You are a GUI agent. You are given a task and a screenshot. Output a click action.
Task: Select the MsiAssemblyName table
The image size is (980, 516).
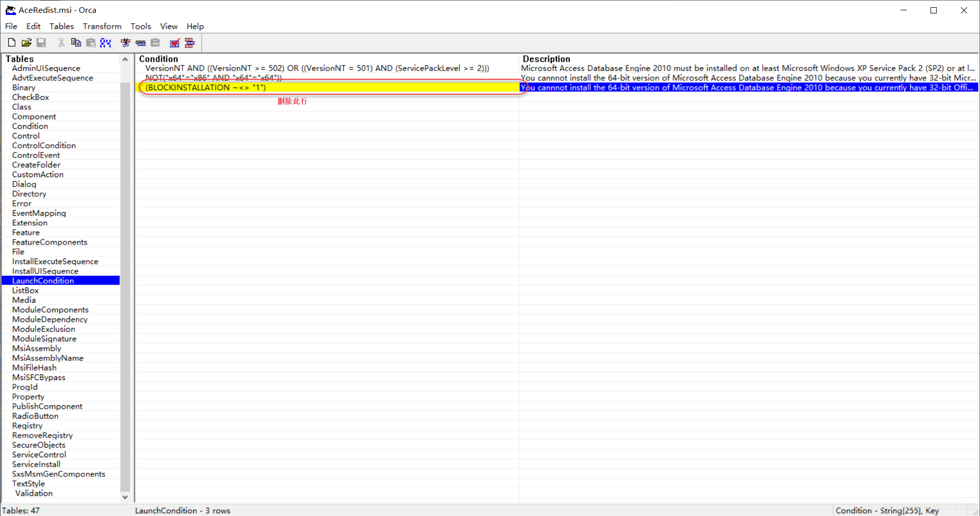(47, 358)
